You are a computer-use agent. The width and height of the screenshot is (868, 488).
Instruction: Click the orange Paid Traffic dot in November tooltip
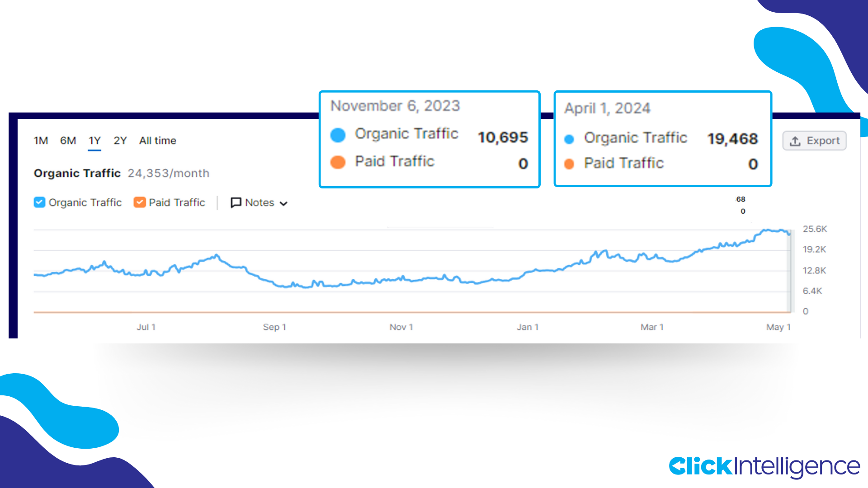click(x=338, y=162)
